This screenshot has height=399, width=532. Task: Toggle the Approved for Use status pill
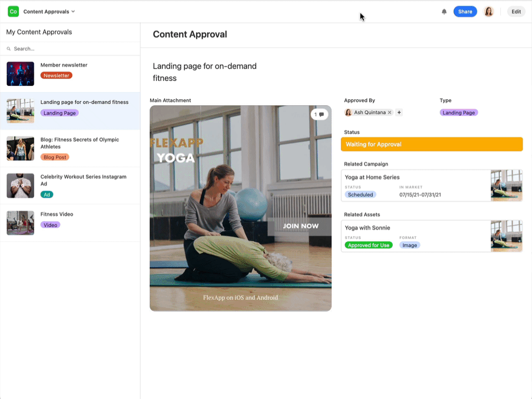369,245
